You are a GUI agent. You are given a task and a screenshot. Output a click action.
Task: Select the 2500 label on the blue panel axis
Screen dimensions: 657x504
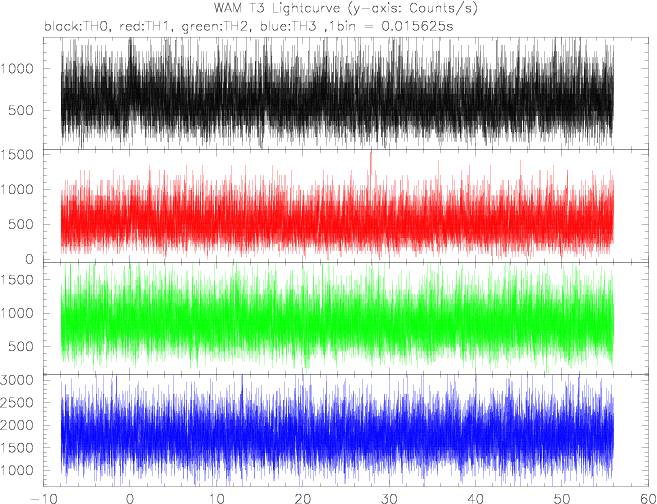16,403
